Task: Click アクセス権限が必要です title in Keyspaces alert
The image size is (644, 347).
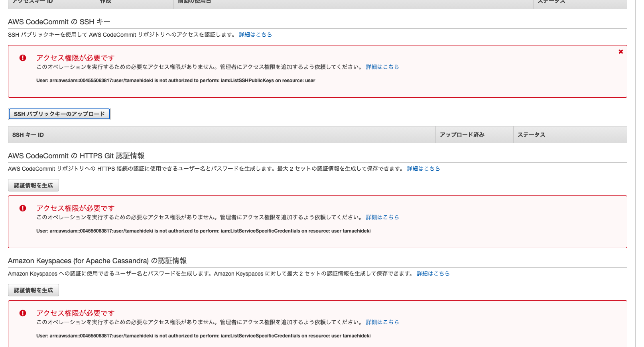Action: 75,313
